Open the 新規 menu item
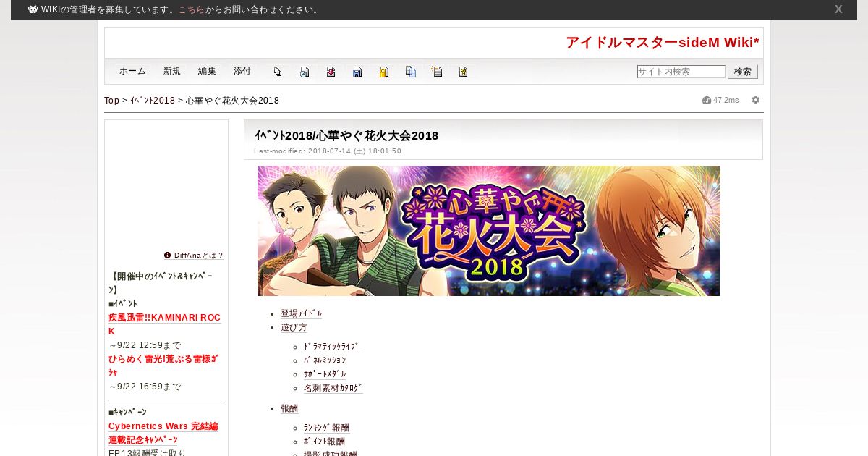 [x=172, y=71]
